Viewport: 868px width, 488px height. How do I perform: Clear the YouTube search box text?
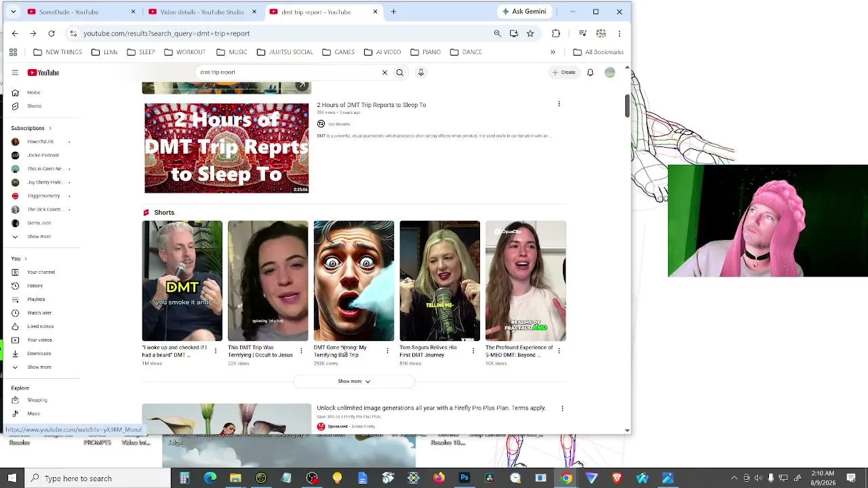click(384, 73)
